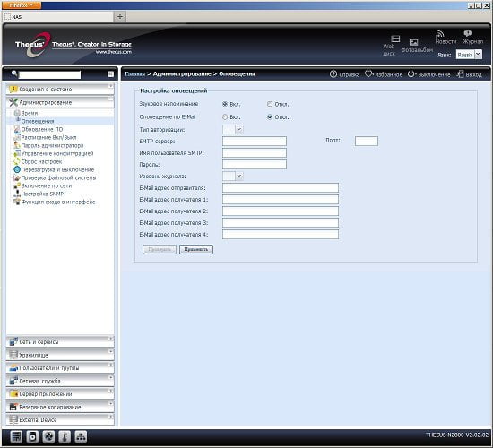Open the Web диск icon in header
The height and width of the screenshot is (448, 493).
point(395,39)
